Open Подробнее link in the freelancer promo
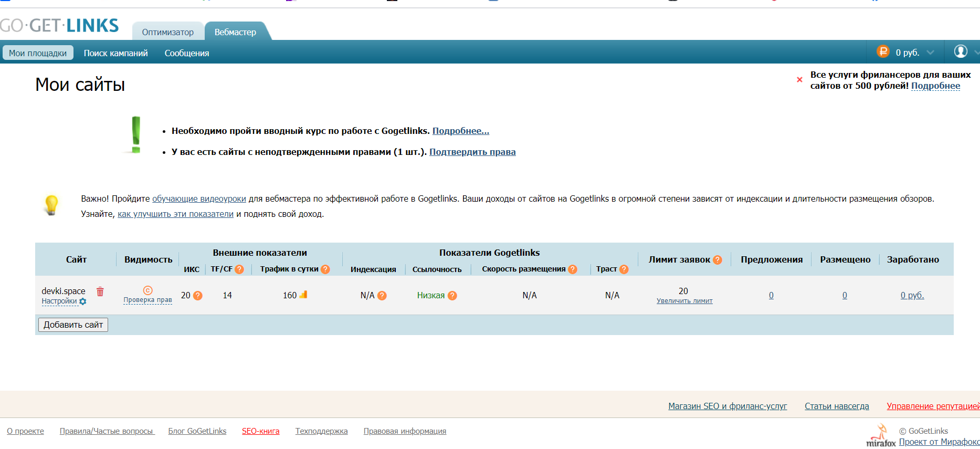The height and width of the screenshot is (449, 980). 935,86
